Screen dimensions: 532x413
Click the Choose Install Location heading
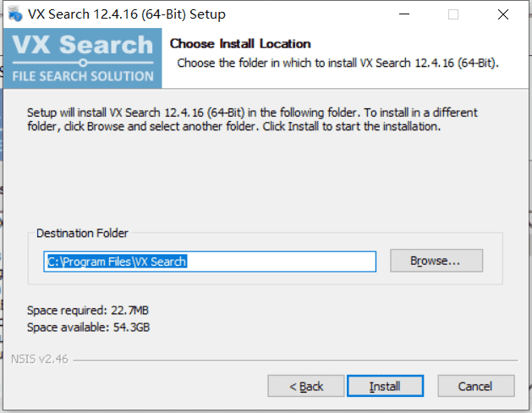pos(240,44)
